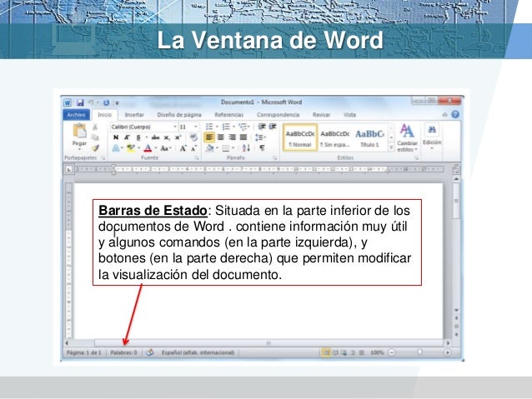Click the Cut scissors icon
The image size is (532, 399).
(95, 127)
